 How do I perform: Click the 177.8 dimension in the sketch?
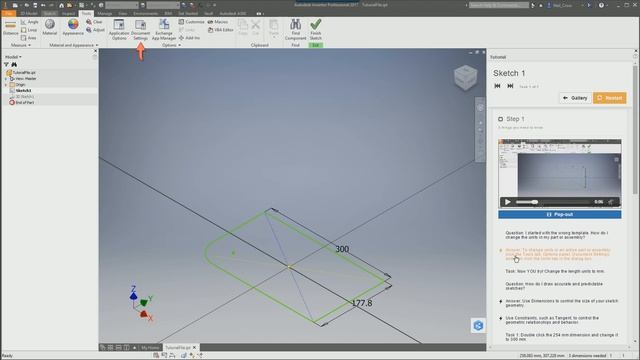pyautogui.click(x=362, y=303)
